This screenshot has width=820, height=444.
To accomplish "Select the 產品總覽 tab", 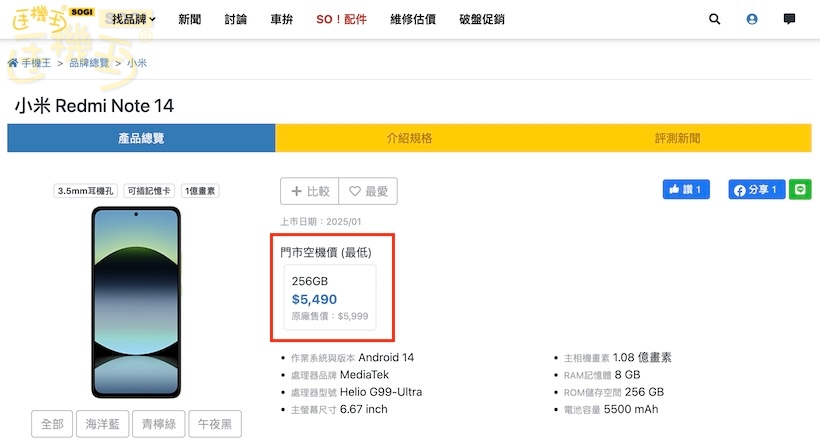I will point(141,138).
